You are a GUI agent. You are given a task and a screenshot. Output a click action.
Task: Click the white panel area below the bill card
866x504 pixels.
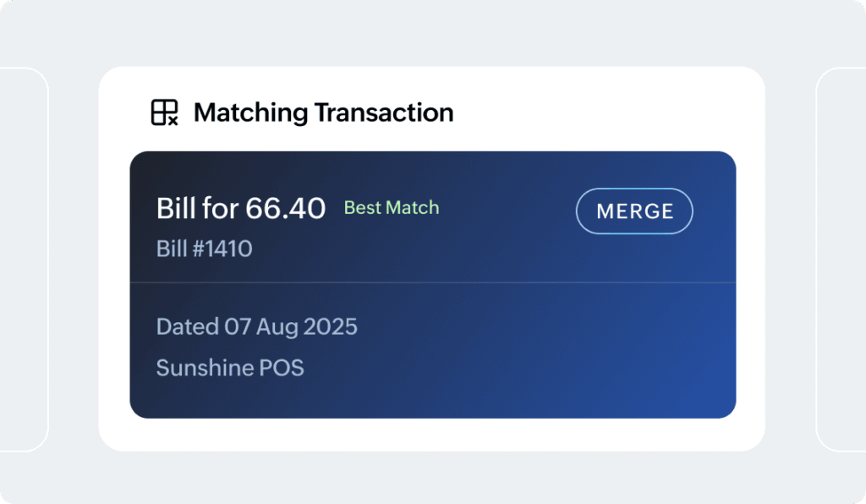[431, 434]
